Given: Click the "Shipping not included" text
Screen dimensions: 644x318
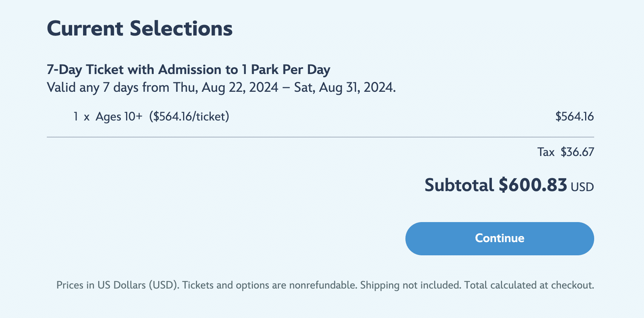Looking at the screenshot, I should [410, 285].
